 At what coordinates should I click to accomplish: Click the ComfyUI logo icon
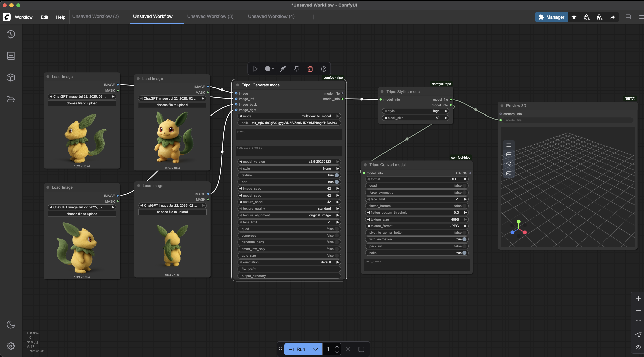point(7,17)
